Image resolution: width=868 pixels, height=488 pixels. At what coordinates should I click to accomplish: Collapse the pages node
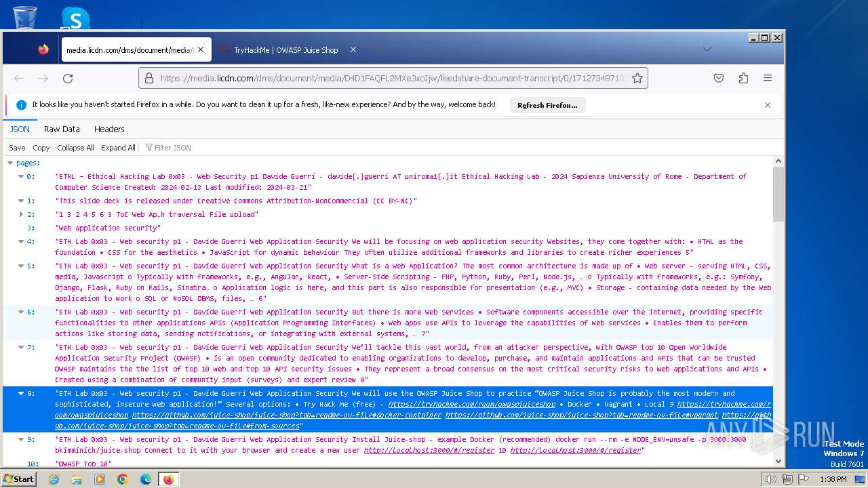[x=10, y=163]
